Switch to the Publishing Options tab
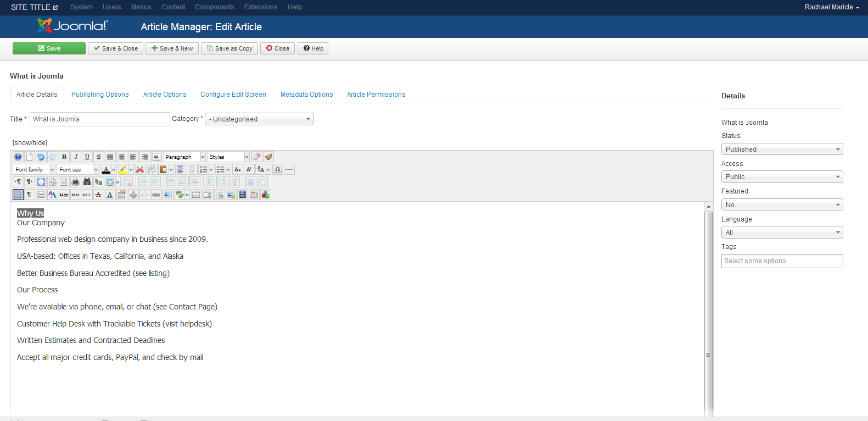 tap(100, 95)
